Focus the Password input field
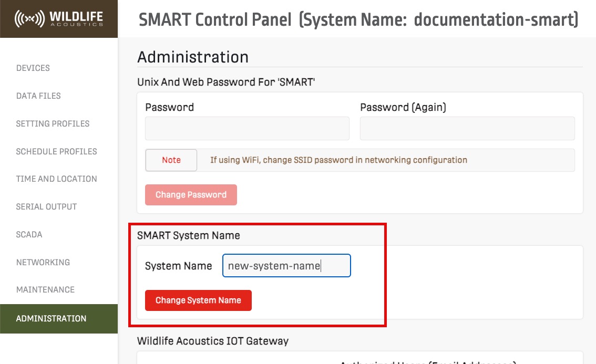 click(247, 129)
